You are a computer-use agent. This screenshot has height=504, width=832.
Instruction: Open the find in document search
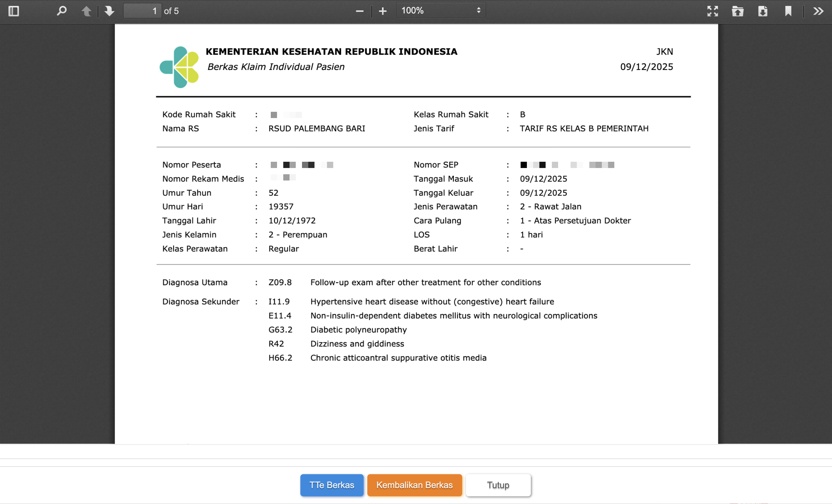coord(62,11)
